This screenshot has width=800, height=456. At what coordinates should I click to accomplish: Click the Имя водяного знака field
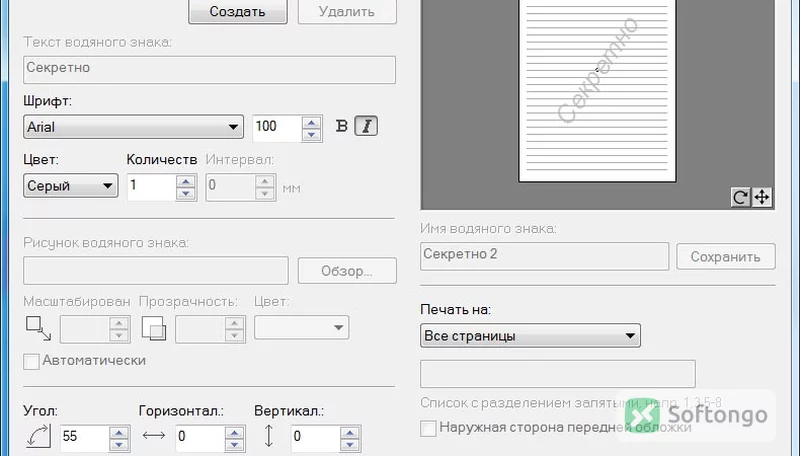(x=544, y=256)
